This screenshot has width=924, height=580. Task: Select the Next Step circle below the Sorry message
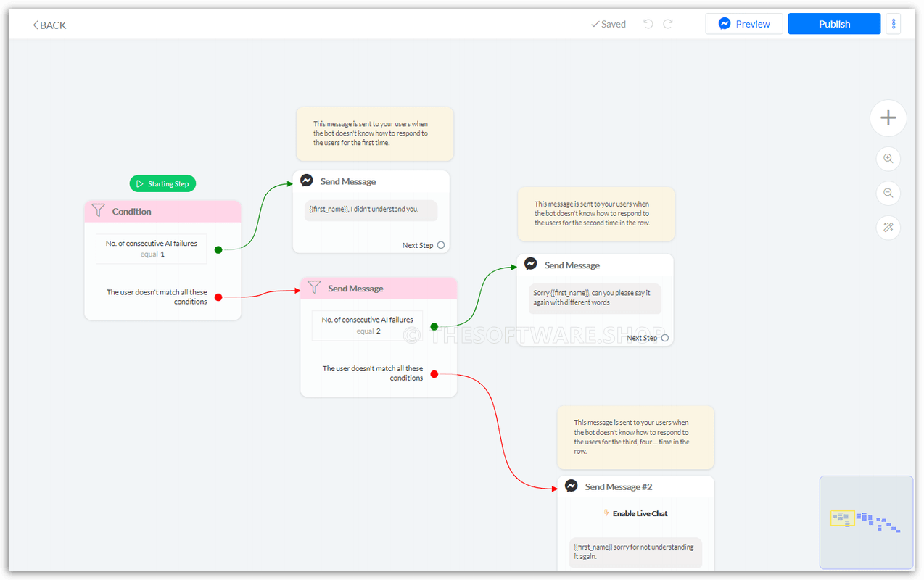click(x=664, y=338)
